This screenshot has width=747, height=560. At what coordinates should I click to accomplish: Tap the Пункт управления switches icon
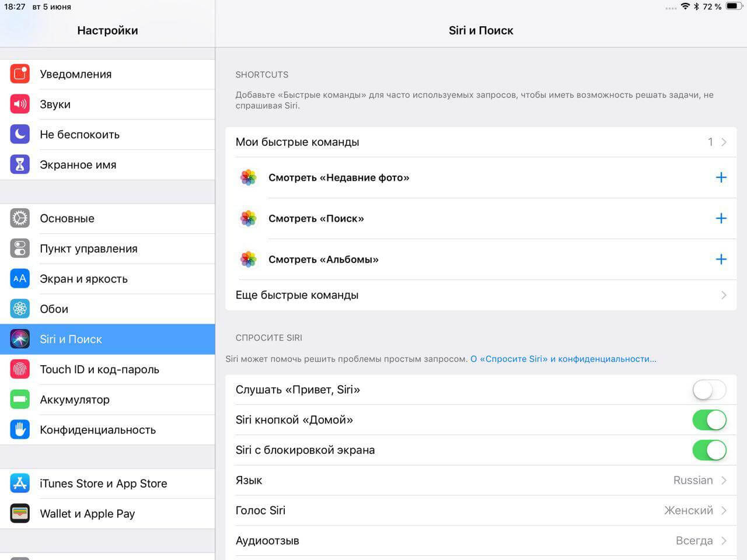coord(20,249)
